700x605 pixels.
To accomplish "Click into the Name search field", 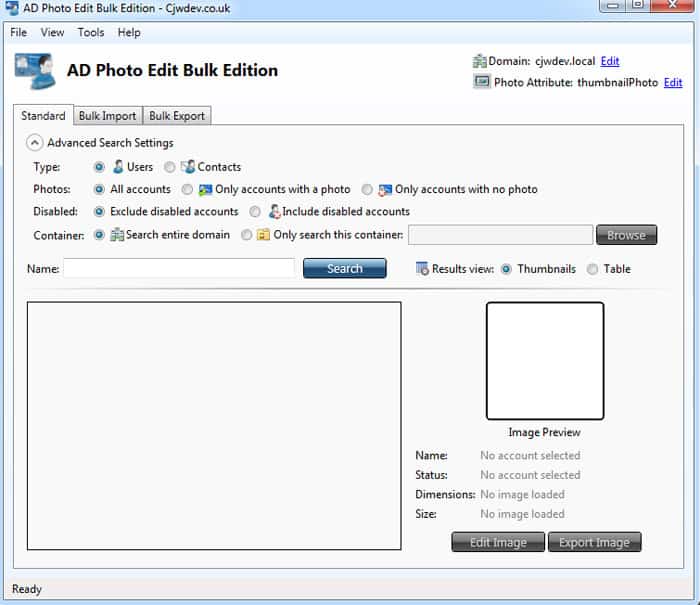I will pyautogui.click(x=179, y=268).
